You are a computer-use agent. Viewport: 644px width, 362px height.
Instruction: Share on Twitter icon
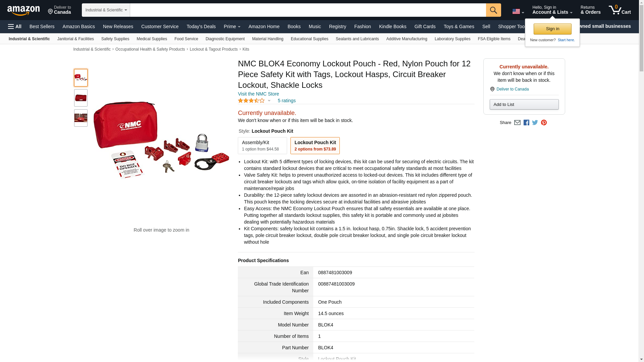click(x=535, y=123)
